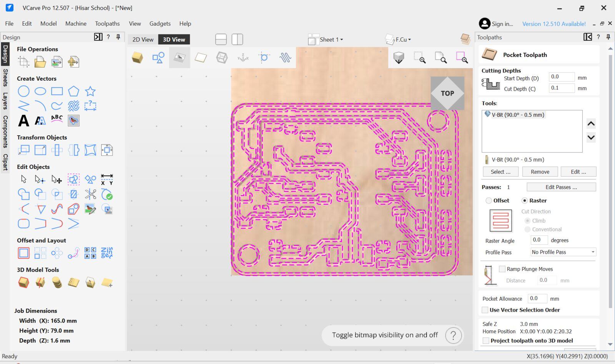Open the Gadgets menu

click(160, 23)
